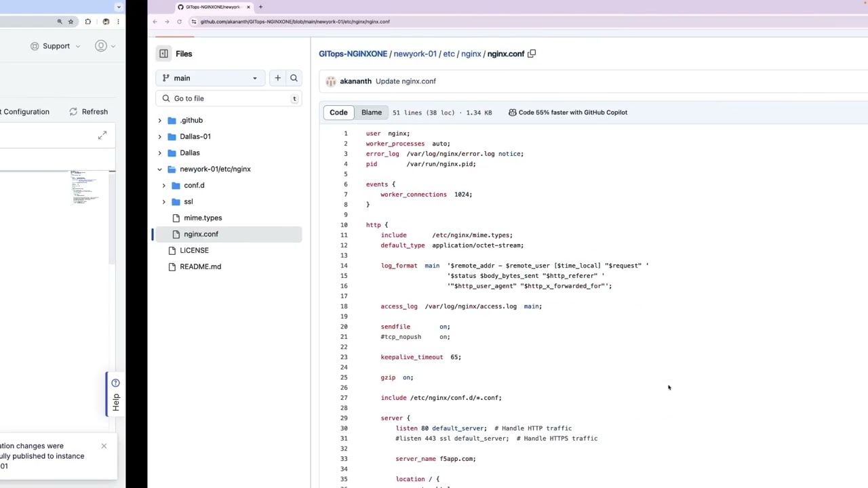Switch to the Blame tab
Screen dimensions: 868x488
371,113
